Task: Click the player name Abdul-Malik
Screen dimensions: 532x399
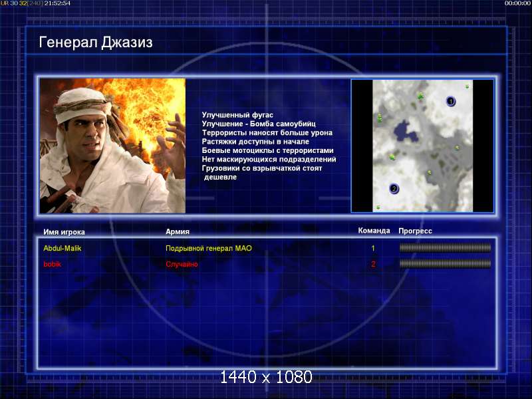Action: click(x=63, y=248)
